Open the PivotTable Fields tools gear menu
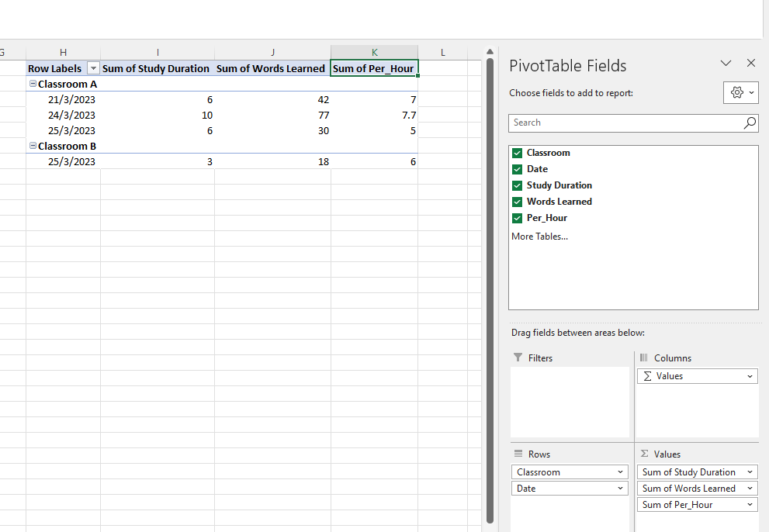 point(740,92)
